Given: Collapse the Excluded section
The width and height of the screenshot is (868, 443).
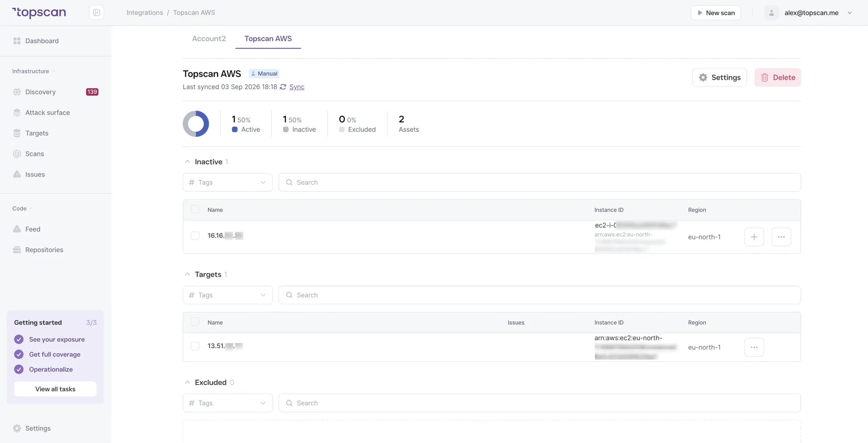Looking at the screenshot, I should point(187,382).
